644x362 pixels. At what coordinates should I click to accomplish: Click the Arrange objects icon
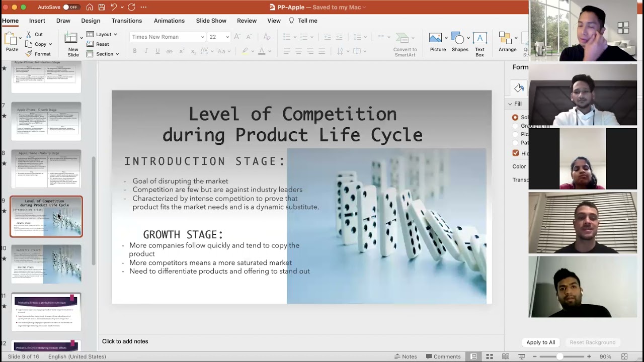[505, 38]
